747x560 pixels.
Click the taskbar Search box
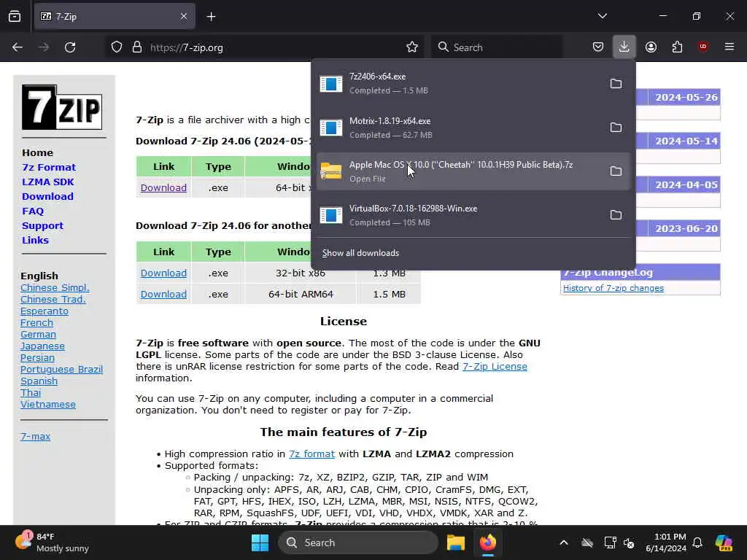click(358, 542)
